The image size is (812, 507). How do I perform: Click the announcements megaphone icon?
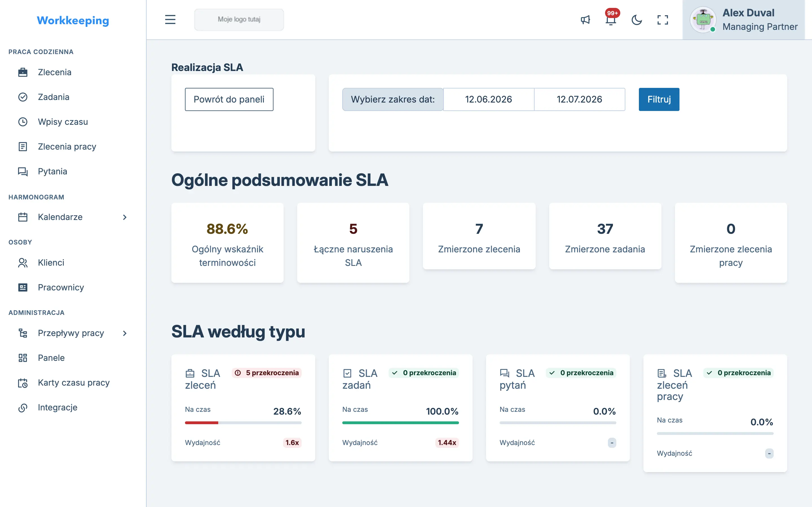(x=585, y=20)
